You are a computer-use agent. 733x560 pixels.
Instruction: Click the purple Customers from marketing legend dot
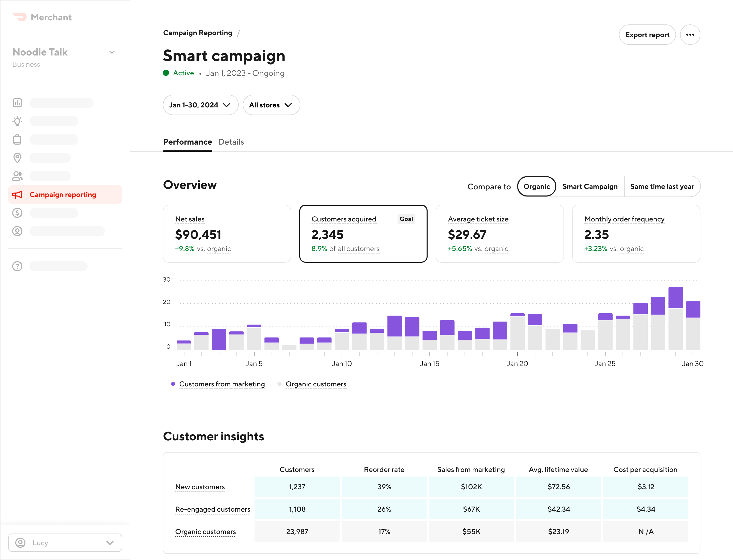pyautogui.click(x=173, y=384)
